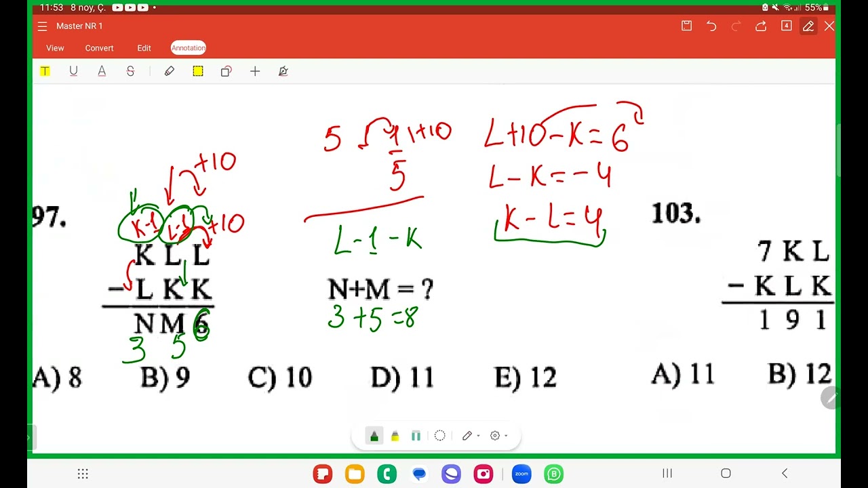Select the shapes tool

pyautogui.click(x=226, y=71)
